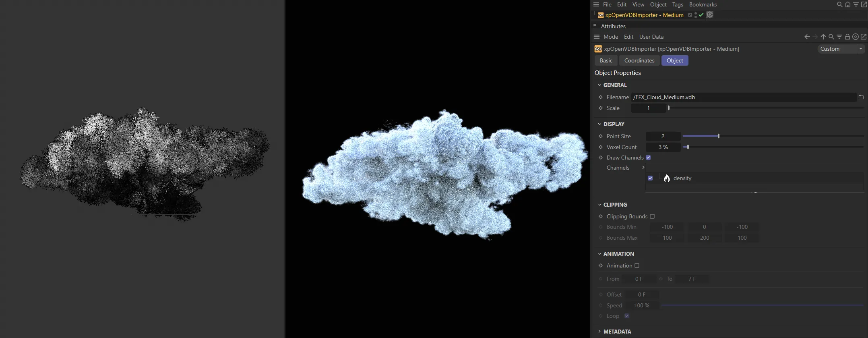Select xpOpenVDBImporter object icon in the object tree

tap(600, 15)
